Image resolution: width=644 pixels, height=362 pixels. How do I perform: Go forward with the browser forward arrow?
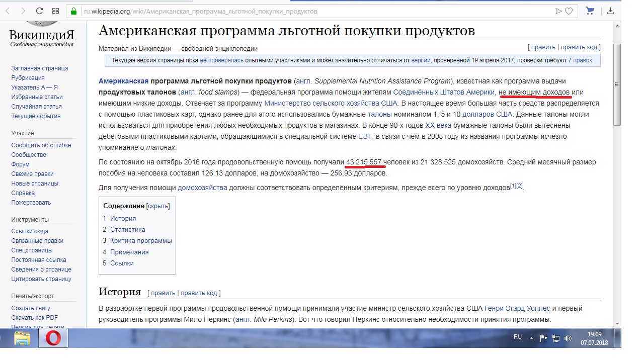tap(24, 11)
